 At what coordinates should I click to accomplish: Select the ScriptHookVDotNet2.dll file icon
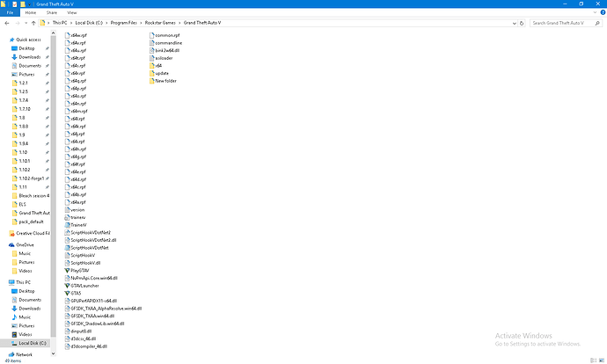tap(67, 240)
